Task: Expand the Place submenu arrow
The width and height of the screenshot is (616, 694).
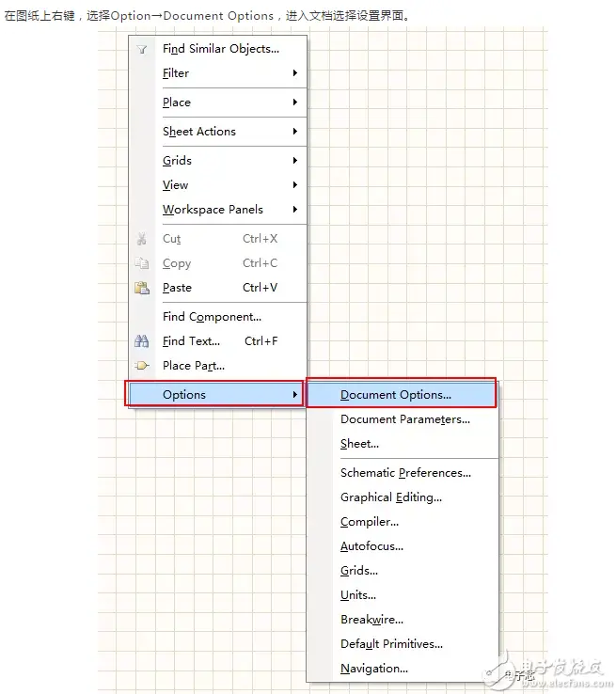Action: (x=295, y=103)
